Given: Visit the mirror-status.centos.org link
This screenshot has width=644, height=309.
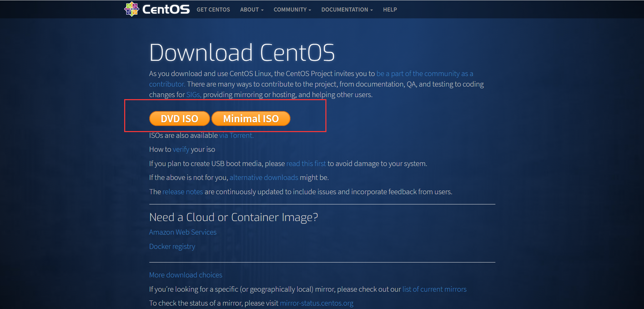Looking at the screenshot, I should pyautogui.click(x=317, y=303).
